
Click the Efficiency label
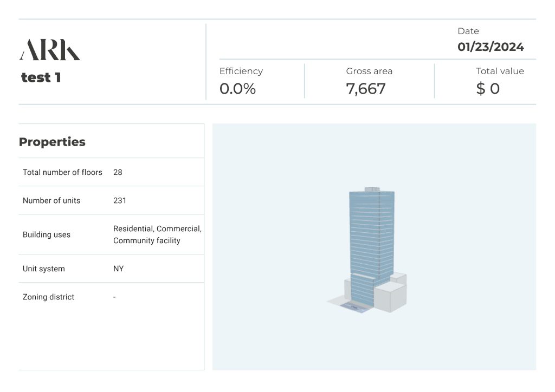click(241, 71)
